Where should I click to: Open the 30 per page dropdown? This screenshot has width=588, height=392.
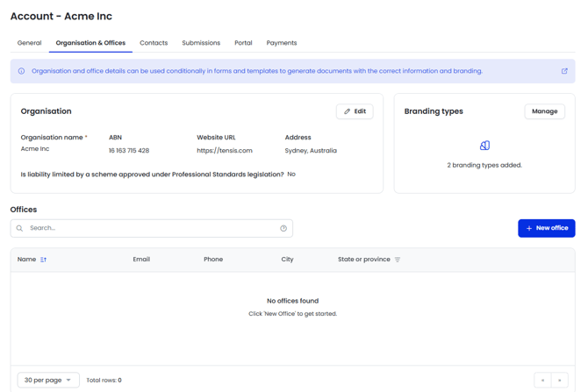(x=48, y=380)
